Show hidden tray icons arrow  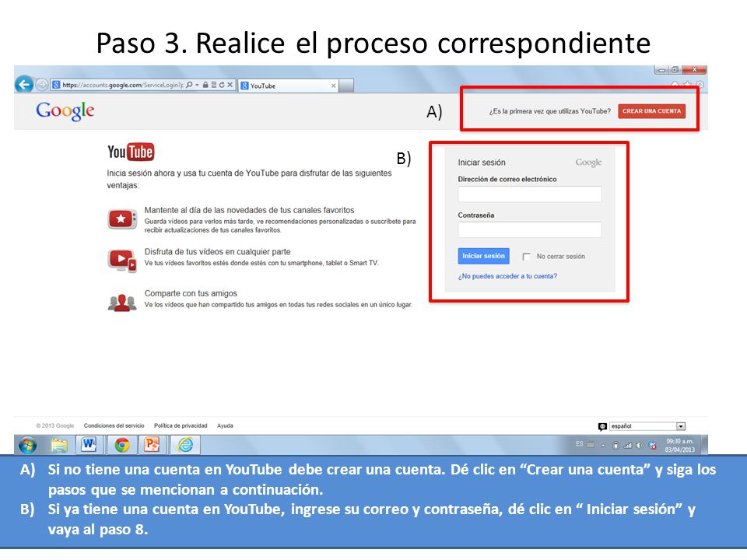[603, 445]
